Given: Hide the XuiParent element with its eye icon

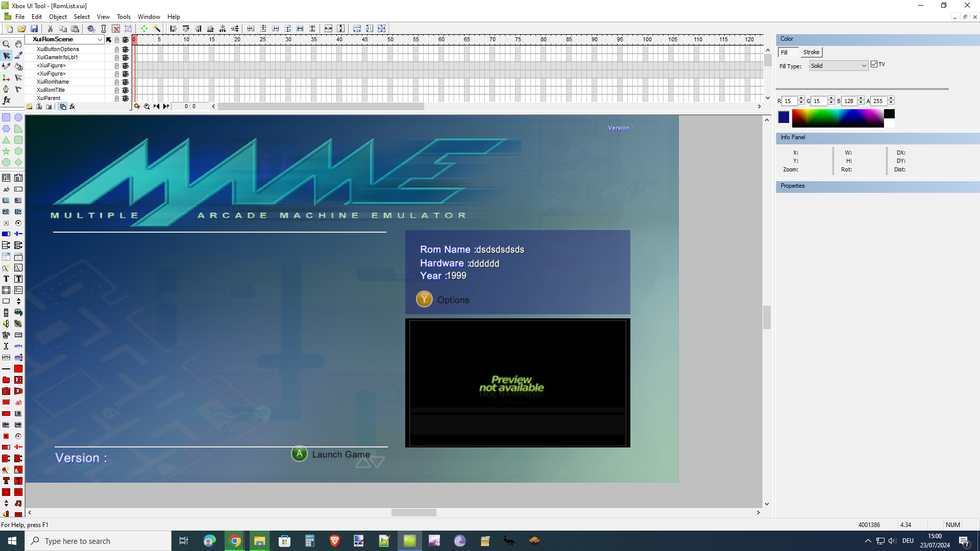Looking at the screenshot, I should click(x=126, y=98).
